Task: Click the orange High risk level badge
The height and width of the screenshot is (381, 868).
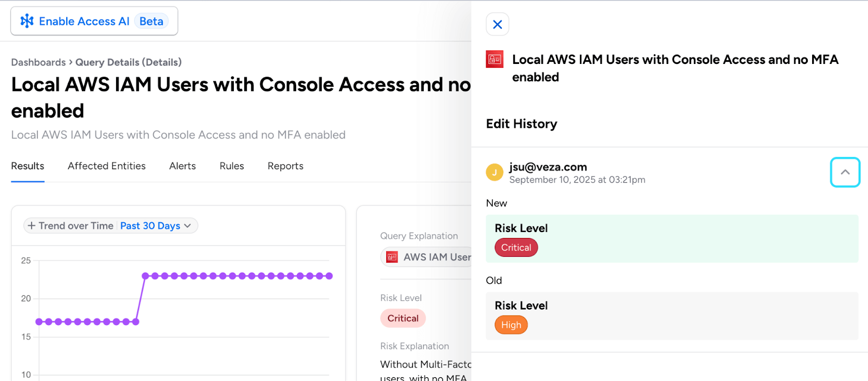Action: coord(511,325)
